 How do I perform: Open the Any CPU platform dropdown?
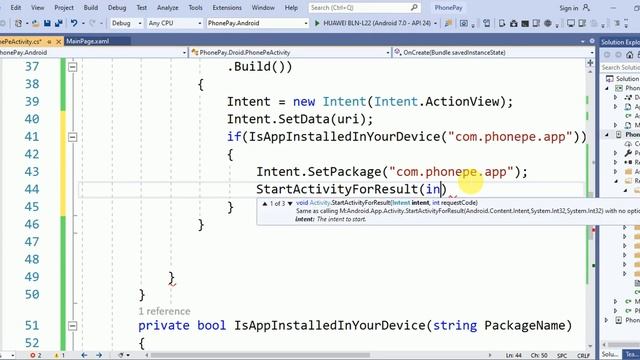(x=174, y=23)
